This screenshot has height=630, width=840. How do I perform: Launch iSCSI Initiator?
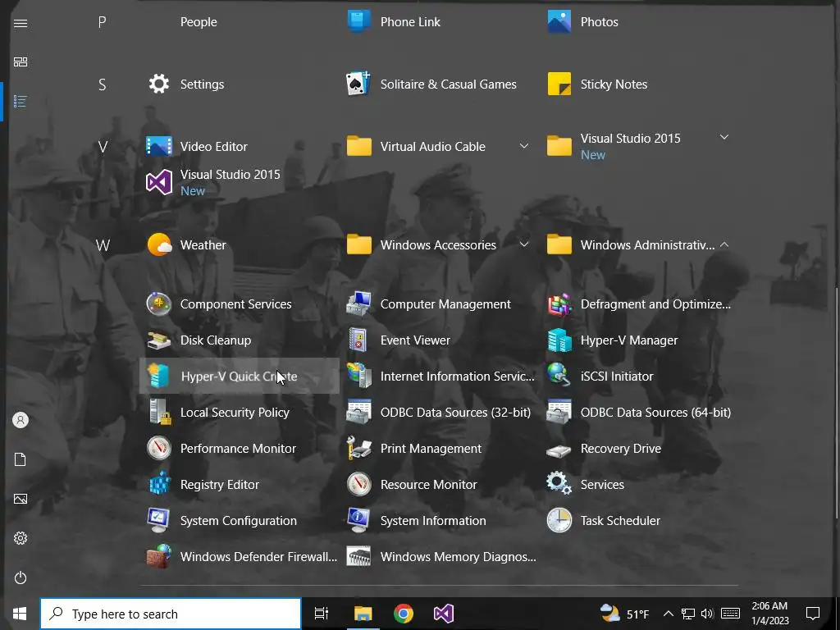pyautogui.click(x=640, y=376)
